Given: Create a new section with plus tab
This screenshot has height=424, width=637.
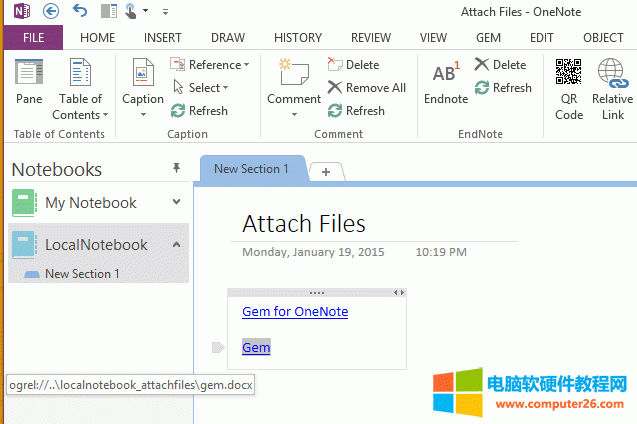Looking at the screenshot, I should tap(326, 172).
